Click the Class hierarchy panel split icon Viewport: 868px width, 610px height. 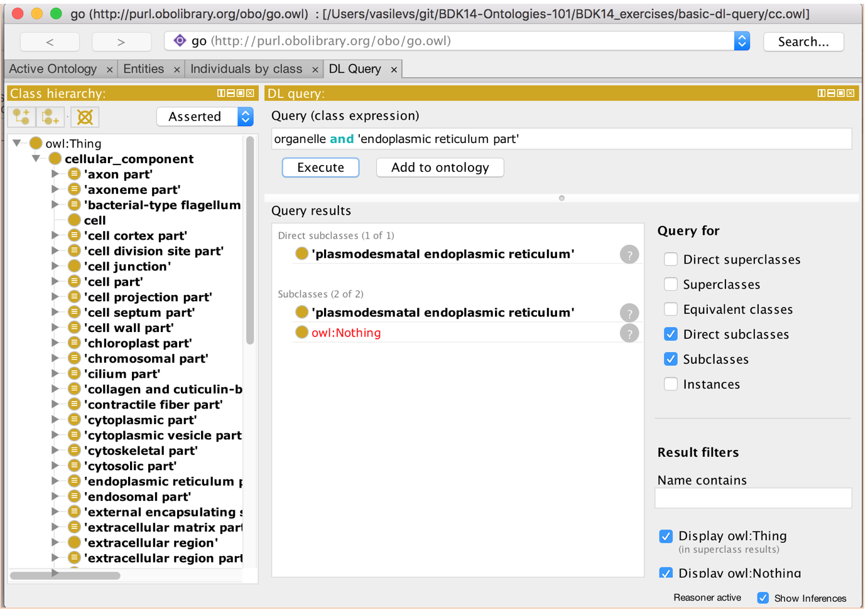[x=221, y=94]
